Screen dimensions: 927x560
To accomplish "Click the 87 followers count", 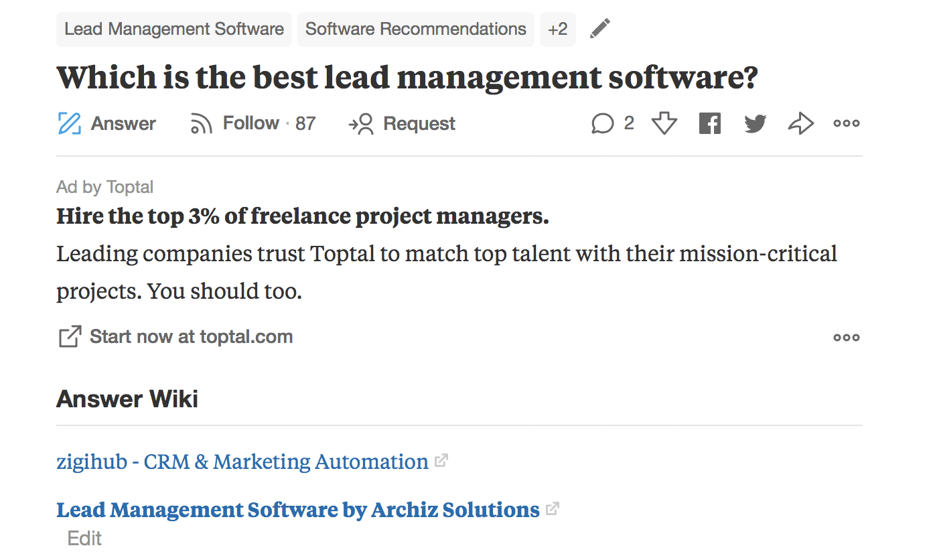I will 305,123.
